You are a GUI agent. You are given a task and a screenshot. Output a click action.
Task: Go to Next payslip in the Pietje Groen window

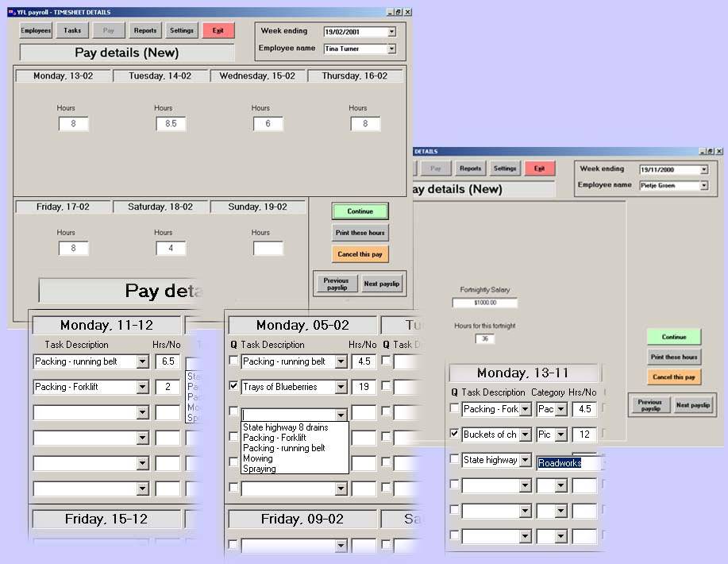pyautogui.click(x=693, y=405)
